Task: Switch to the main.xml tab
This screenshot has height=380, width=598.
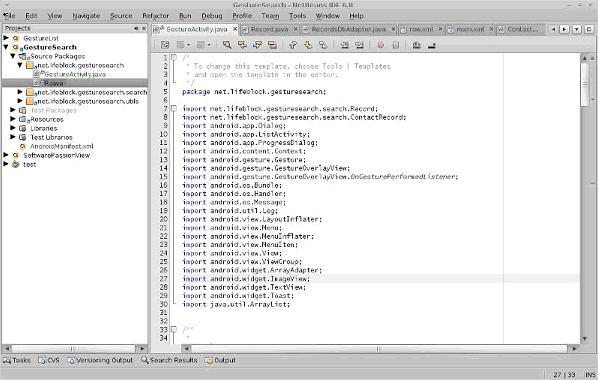Action: pyautogui.click(x=470, y=29)
